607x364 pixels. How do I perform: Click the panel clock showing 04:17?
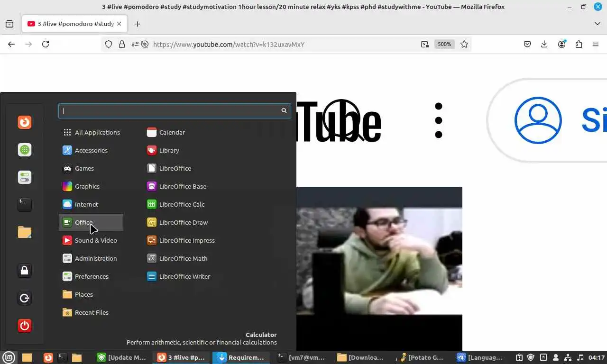tap(596, 357)
